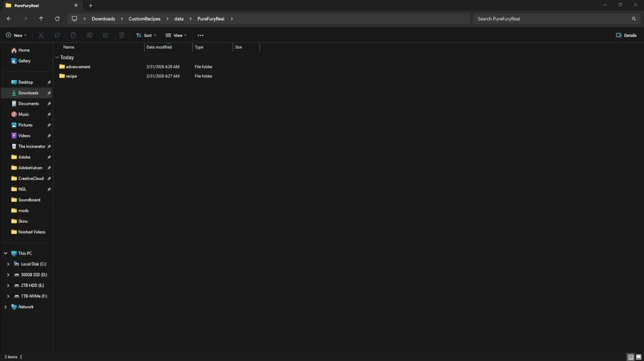Open a new tab with plus button
This screenshot has height=361, width=644.
click(x=91, y=6)
